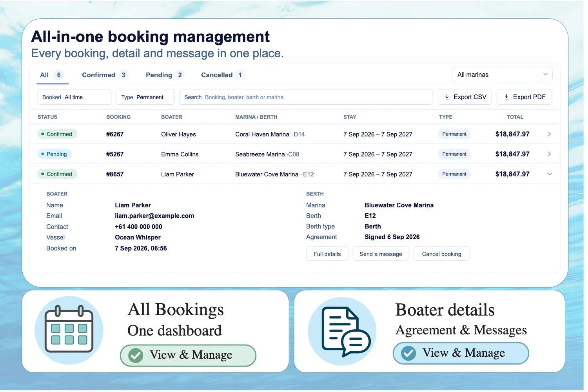588x392 pixels.
Task: Open the Type Permanent filter
Action: pos(145,97)
